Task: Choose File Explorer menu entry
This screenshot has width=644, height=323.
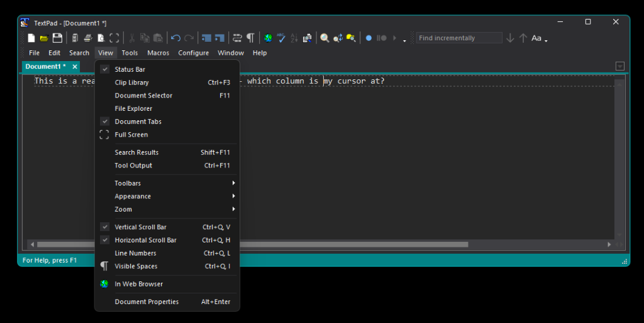Action: click(167, 108)
